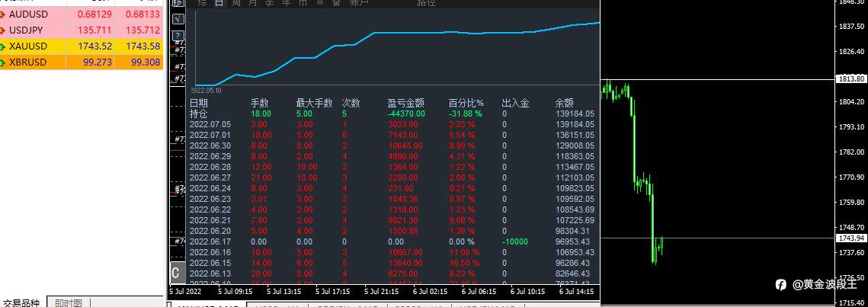Click the AUDUSD ask price 0.68133

point(143,14)
